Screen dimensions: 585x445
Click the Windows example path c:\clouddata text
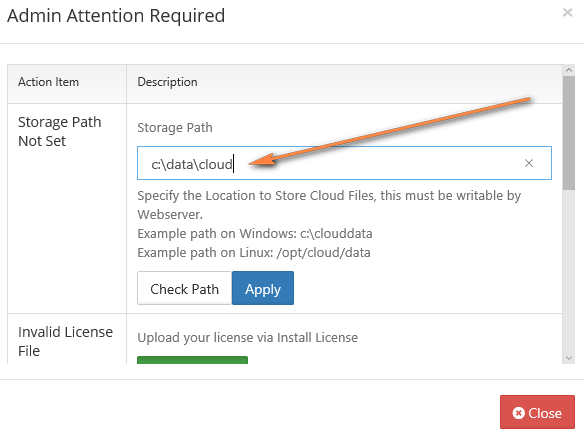pos(336,234)
